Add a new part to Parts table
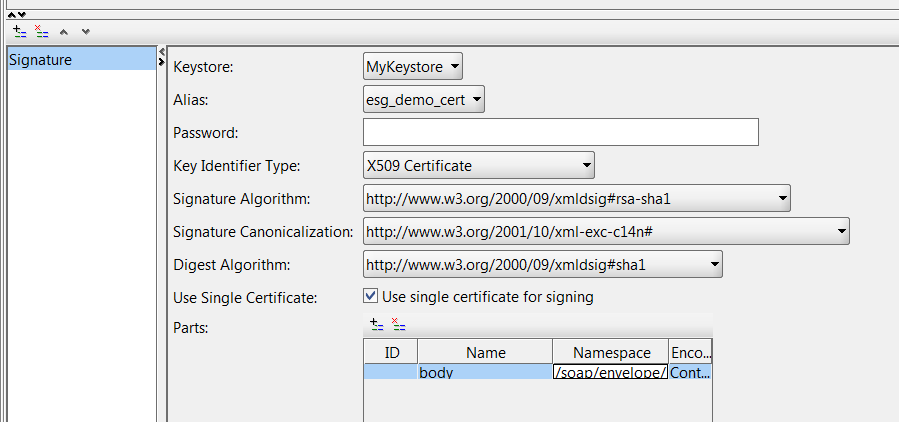Screen dimensions: 899x422 [376, 324]
